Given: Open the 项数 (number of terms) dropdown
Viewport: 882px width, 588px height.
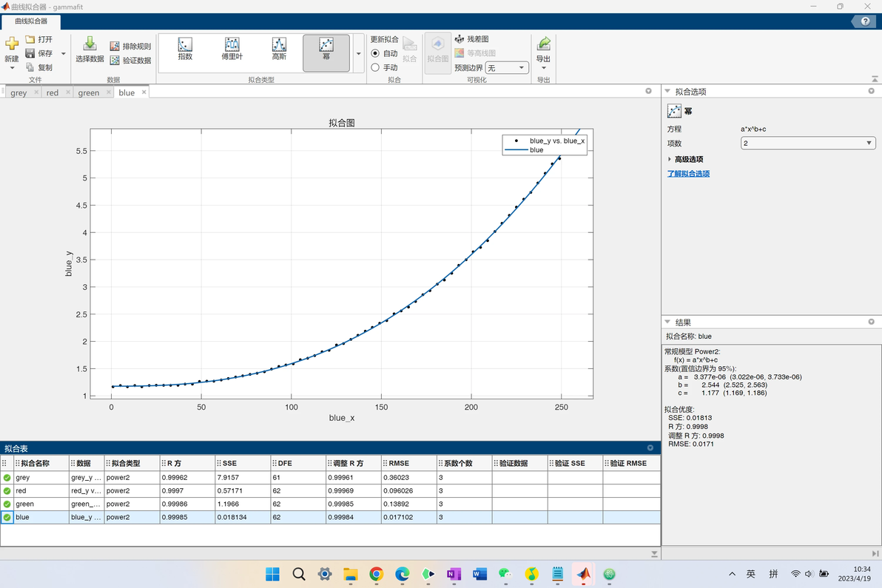Looking at the screenshot, I should coord(808,143).
